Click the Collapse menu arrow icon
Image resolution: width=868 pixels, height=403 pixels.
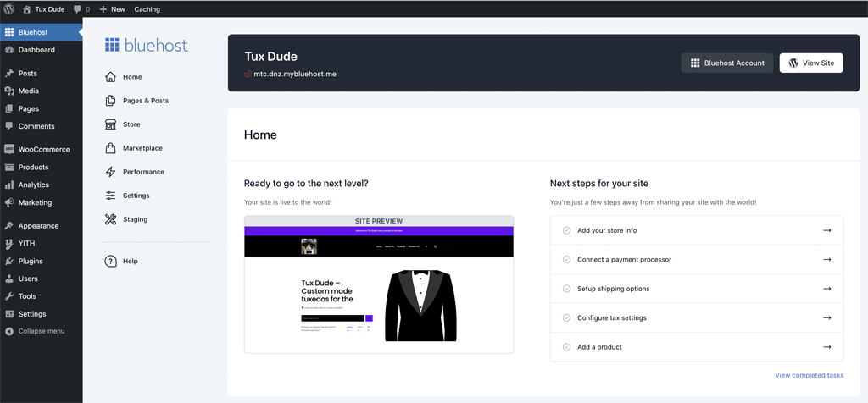[x=8, y=331]
